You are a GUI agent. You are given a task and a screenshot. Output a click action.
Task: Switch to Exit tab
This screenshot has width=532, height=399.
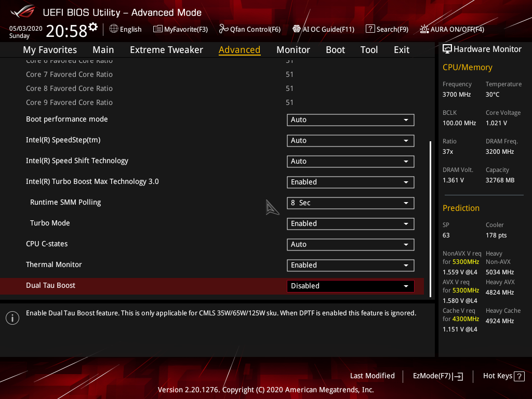(402, 50)
